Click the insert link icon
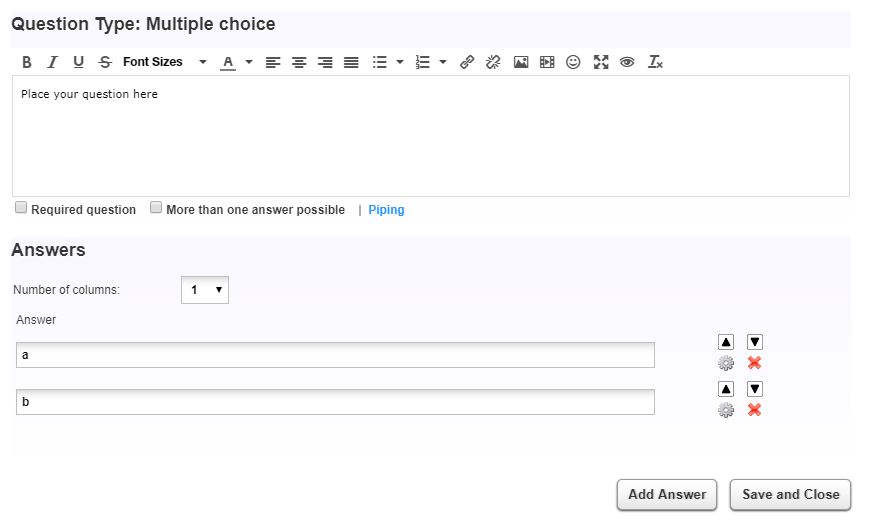Screen dimensions: 870x523 pyautogui.click(x=467, y=62)
